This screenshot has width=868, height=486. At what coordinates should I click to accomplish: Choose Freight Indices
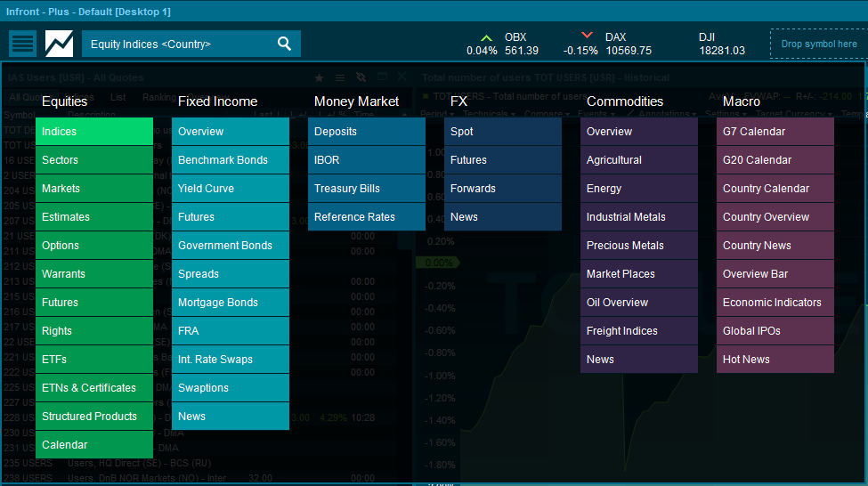click(x=639, y=331)
